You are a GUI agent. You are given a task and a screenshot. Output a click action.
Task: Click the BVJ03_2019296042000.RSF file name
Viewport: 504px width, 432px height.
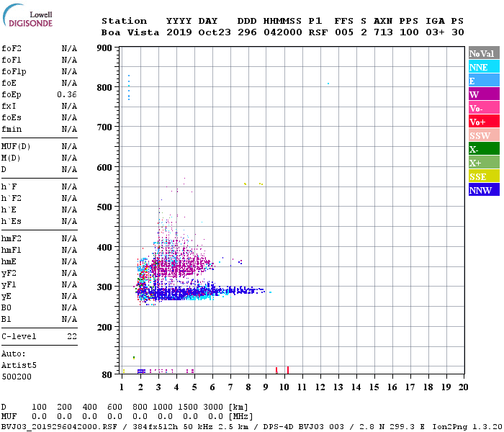[x=60, y=427]
